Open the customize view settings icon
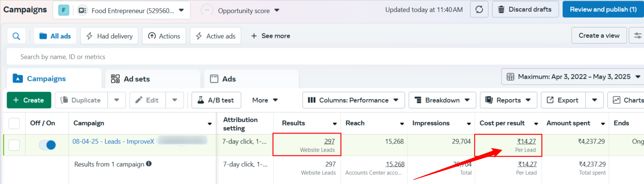The height and width of the screenshot is (184, 644). pos(637,36)
